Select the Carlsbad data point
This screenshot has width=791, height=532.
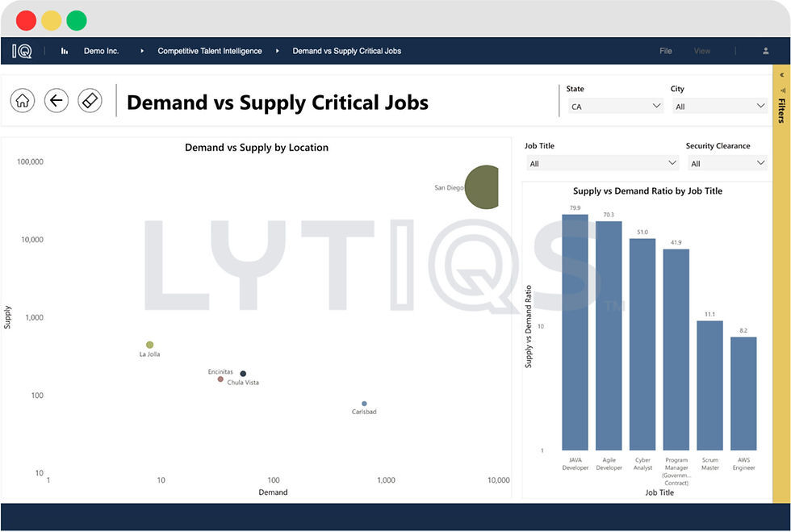pos(364,404)
